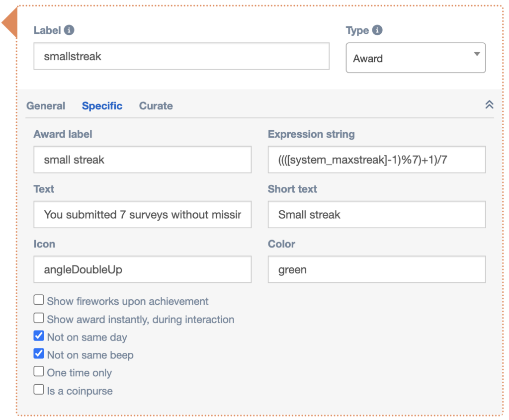
Task: Click the Label field containing smallstreak
Action: point(181,56)
